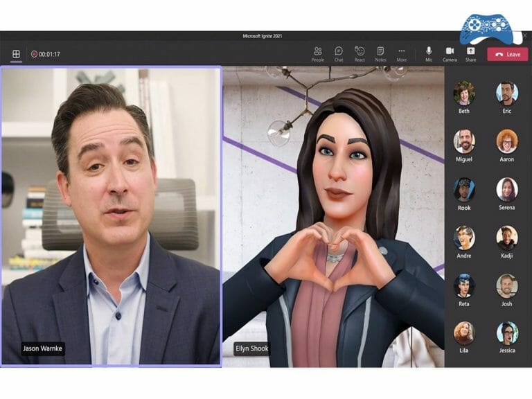This screenshot has width=532, height=399.
Task: Open the meeting Chat
Action: (339, 53)
